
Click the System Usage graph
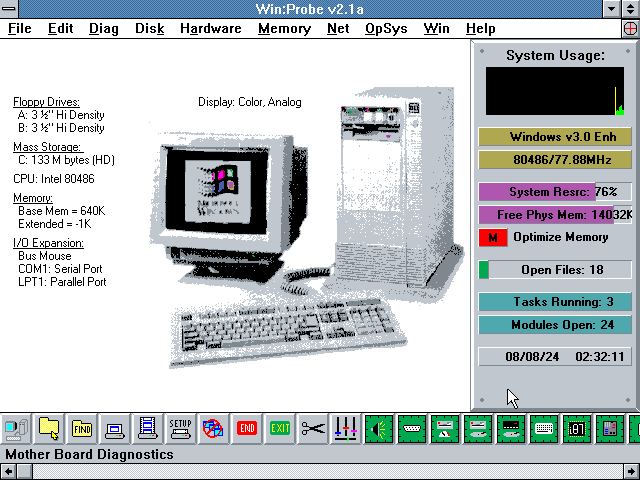555,91
